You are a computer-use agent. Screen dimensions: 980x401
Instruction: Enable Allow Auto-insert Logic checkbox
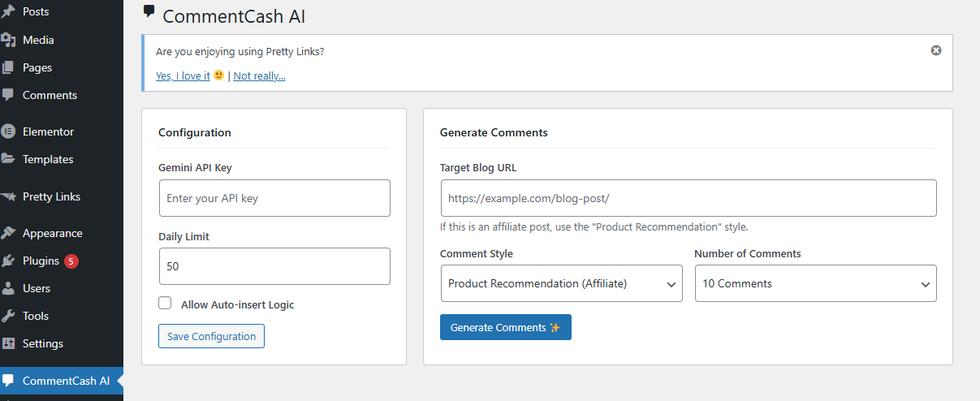point(165,303)
